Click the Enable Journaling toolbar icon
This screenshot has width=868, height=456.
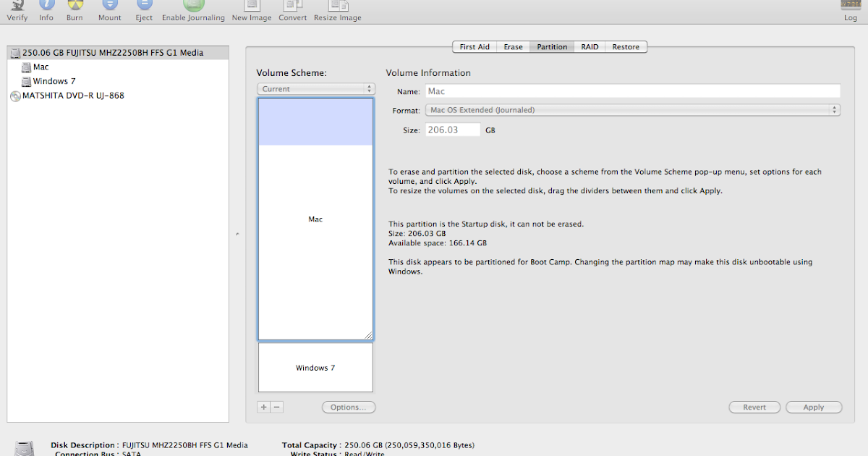192,10
